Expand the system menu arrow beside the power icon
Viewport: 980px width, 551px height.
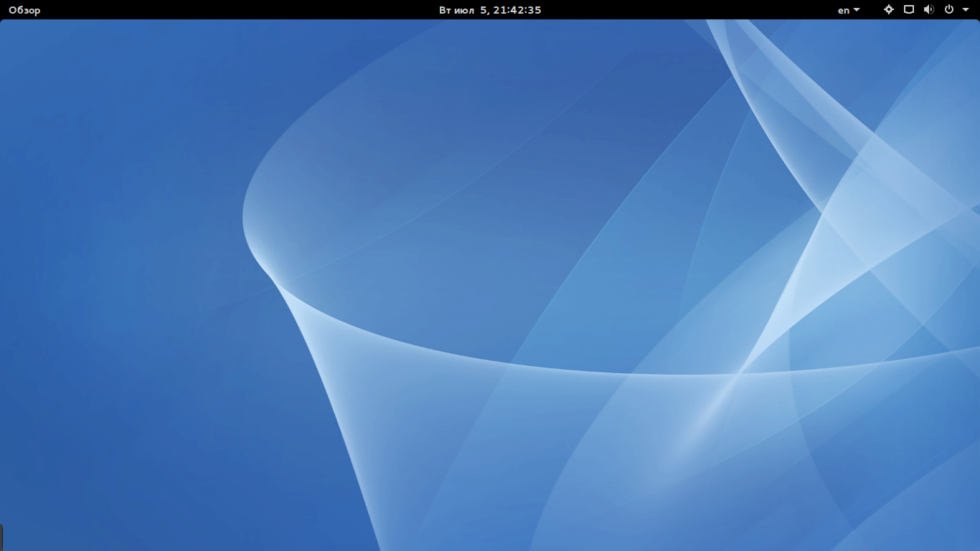[966, 10]
